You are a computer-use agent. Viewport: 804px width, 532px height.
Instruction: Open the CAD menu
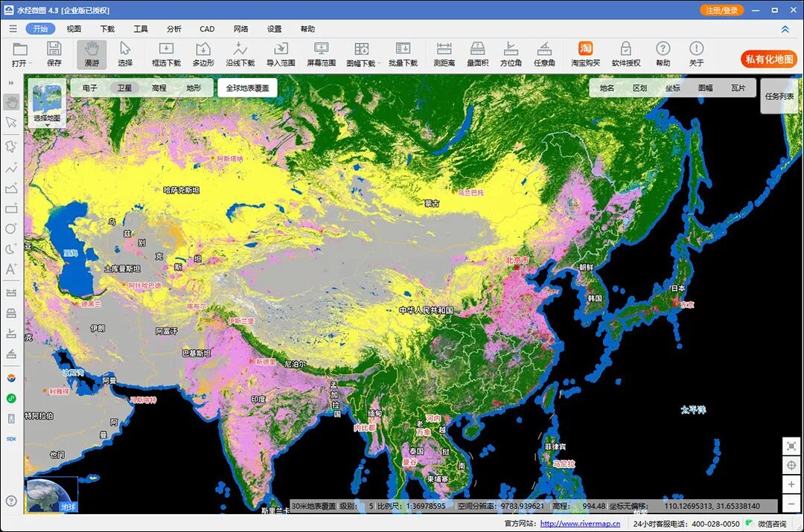207,29
